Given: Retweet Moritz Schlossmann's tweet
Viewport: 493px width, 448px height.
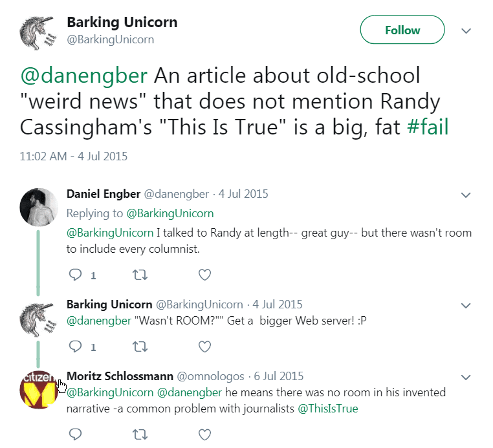Looking at the screenshot, I should 140,433.
